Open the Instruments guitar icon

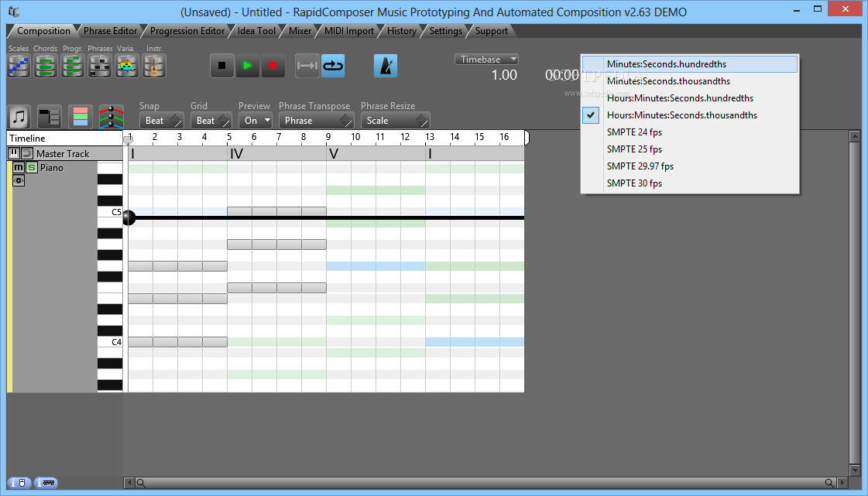tap(154, 67)
